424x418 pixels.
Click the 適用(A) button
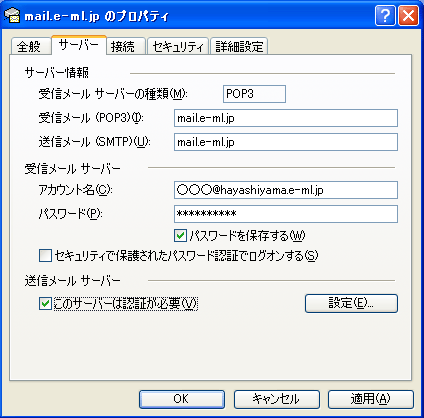(371, 399)
